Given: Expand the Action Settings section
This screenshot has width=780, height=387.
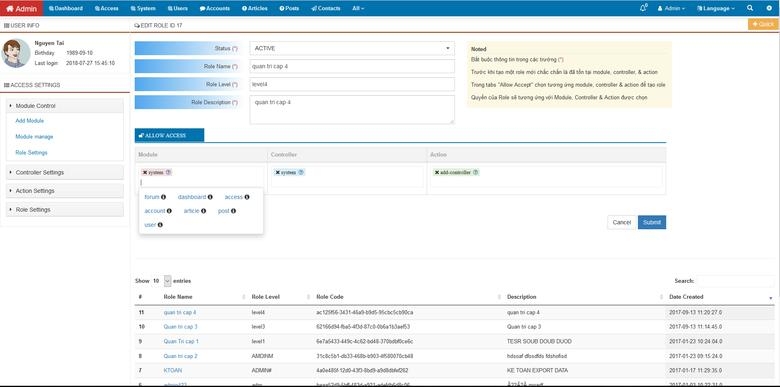Looking at the screenshot, I should [x=65, y=191].
